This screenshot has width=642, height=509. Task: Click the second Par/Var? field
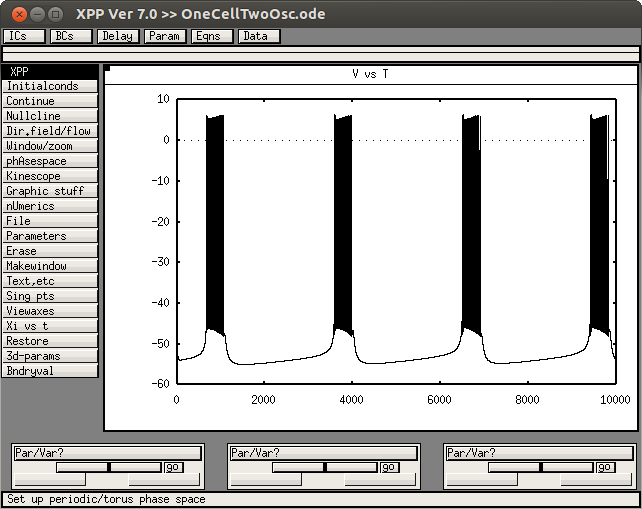tap(324, 453)
